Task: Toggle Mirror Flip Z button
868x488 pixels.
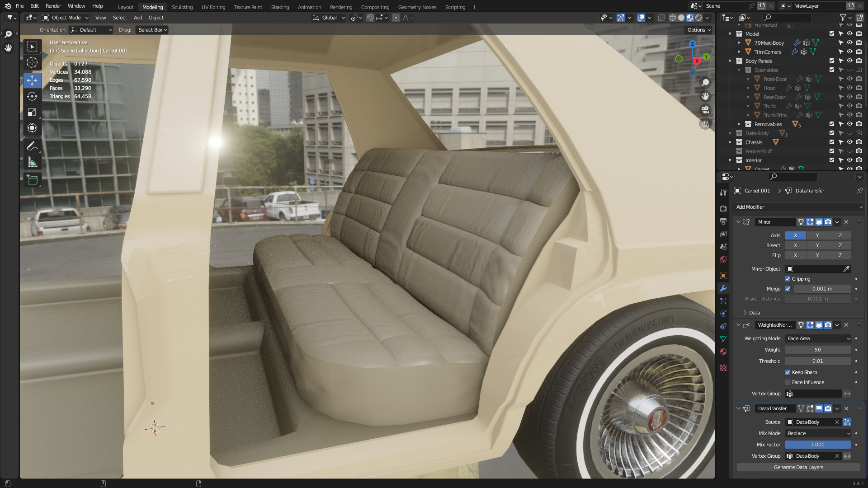Action: point(840,255)
